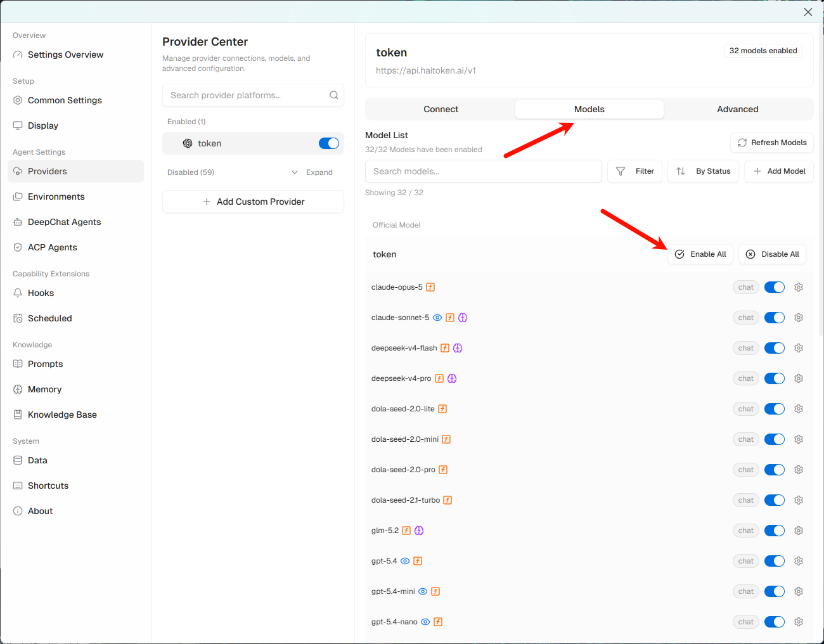Open settings gear for glm-5.2
This screenshot has width=824, height=644.
799,531
